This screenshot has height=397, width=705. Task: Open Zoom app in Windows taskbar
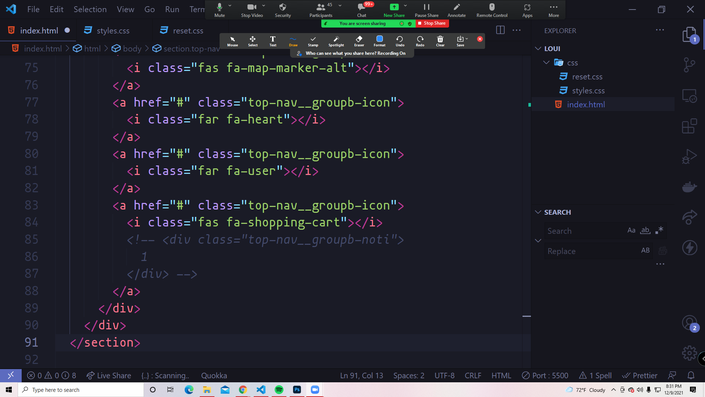point(315,390)
